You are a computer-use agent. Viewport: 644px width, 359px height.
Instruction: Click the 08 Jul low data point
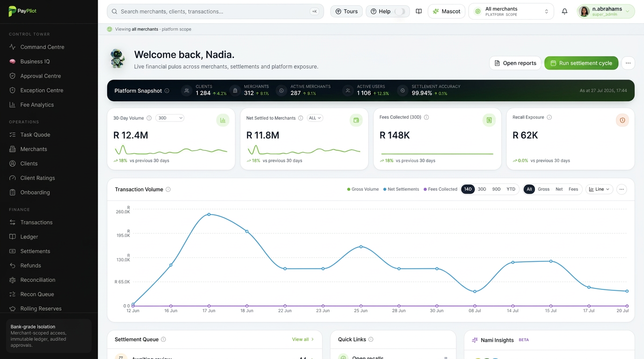point(475,292)
